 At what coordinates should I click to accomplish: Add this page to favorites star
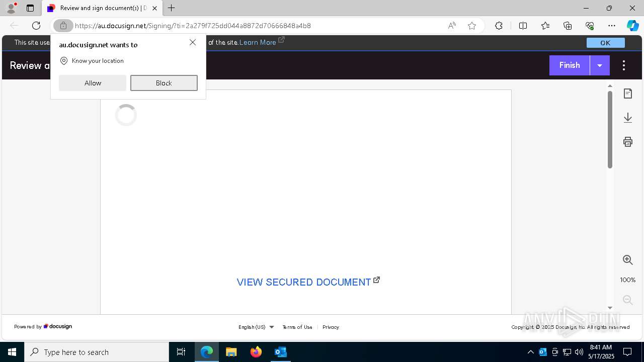[472, 26]
